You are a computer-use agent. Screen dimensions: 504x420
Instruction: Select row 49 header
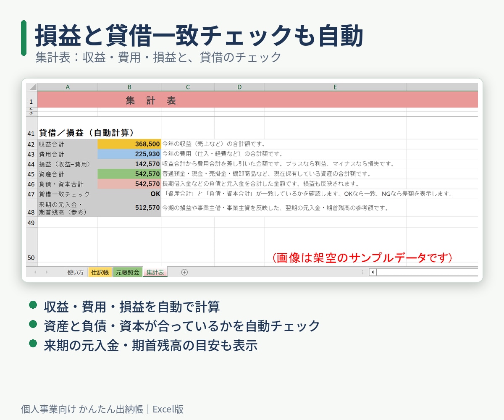point(31,222)
